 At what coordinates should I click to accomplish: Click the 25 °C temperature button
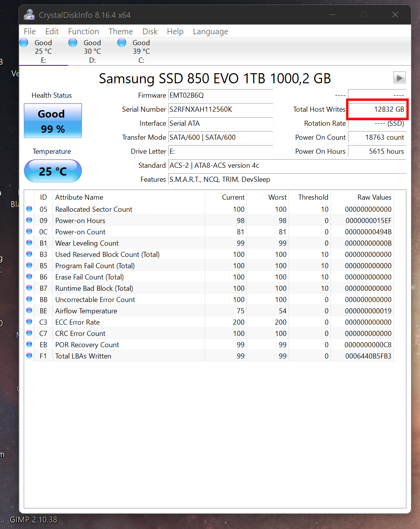(x=53, y=171)
